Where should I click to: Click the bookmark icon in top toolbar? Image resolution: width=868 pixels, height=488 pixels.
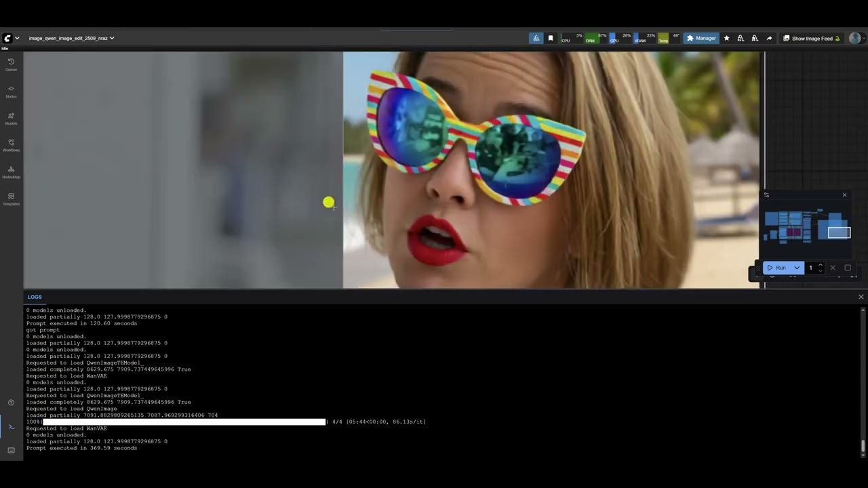[551, 38]
